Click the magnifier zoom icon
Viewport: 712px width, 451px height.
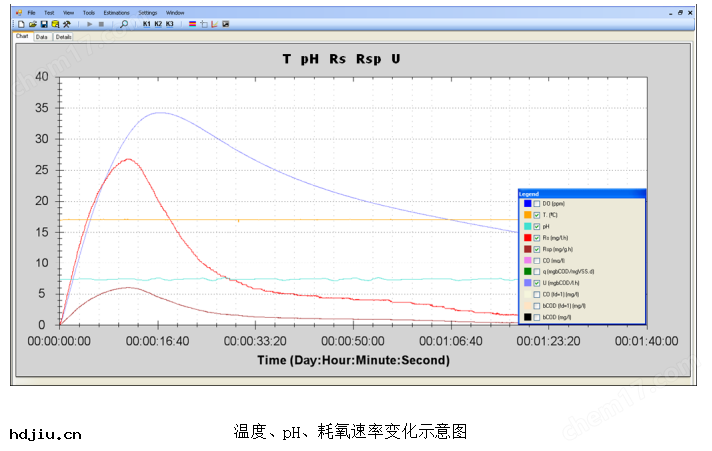[x=124, y=23]
